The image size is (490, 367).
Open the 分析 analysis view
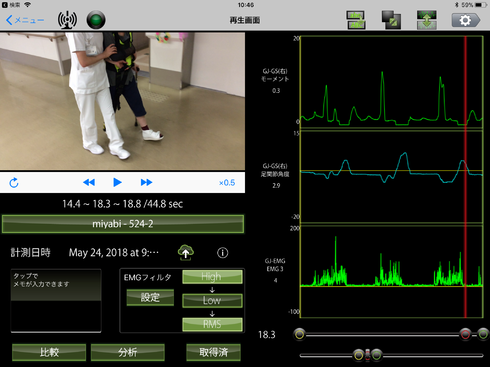pos(128,352)
